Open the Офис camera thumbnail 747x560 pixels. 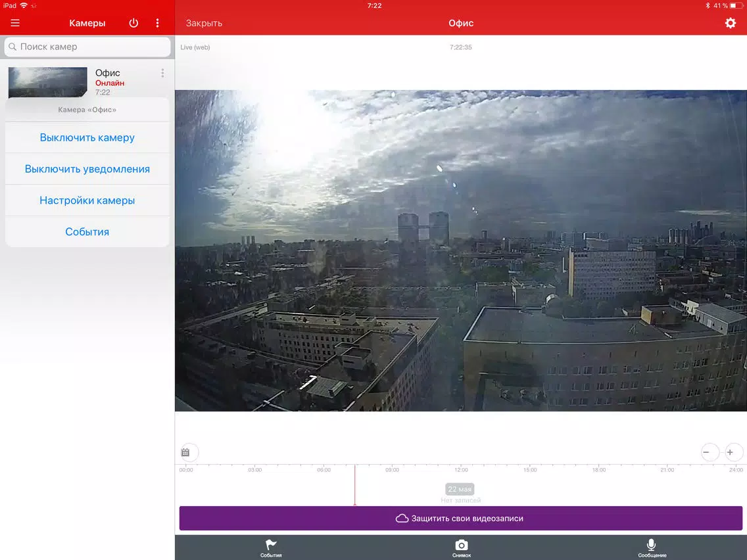[47, 82]
